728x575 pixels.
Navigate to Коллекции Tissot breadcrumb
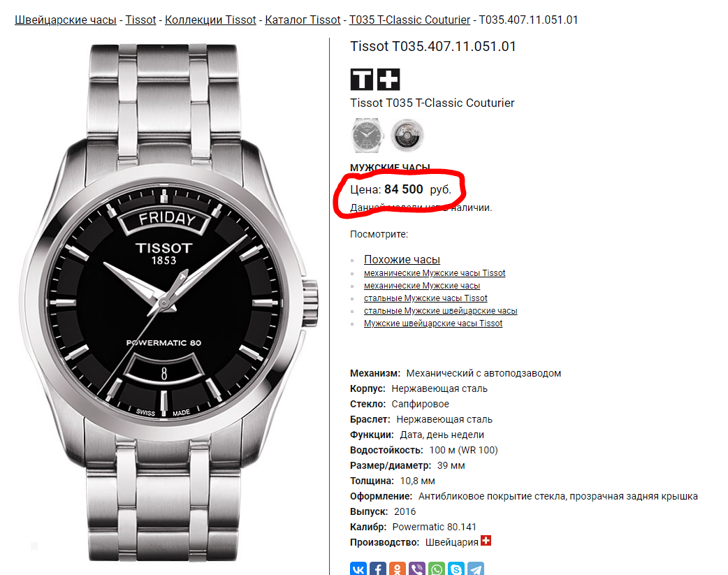(210, 20)
